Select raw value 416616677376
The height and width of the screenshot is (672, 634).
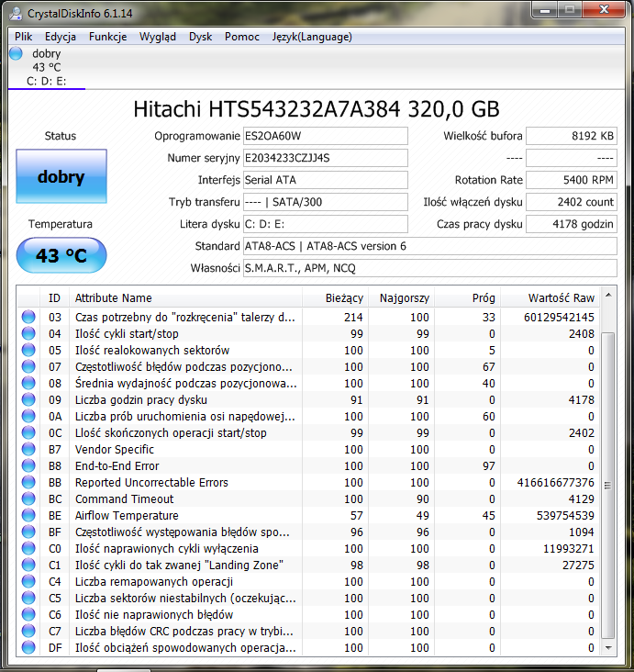coord(556,483)
